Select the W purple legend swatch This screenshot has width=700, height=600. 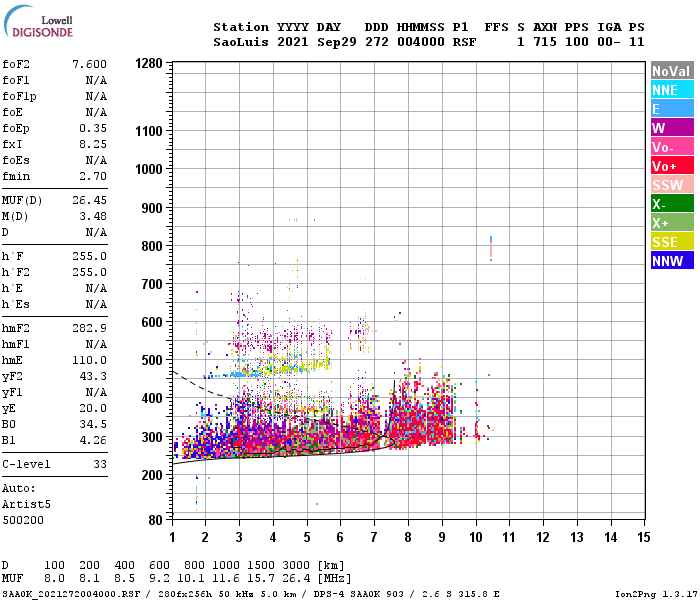[x=672, y=128]
